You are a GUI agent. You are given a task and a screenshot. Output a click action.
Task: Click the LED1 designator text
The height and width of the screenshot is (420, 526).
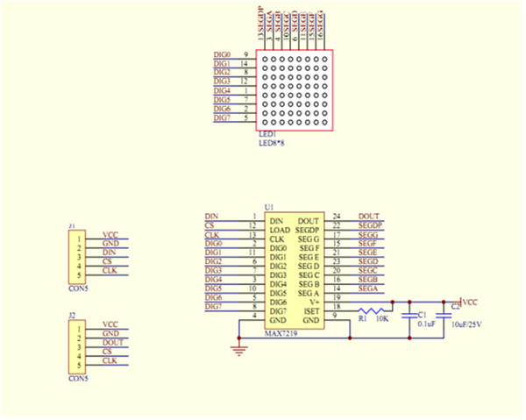[x=267, y=134]
